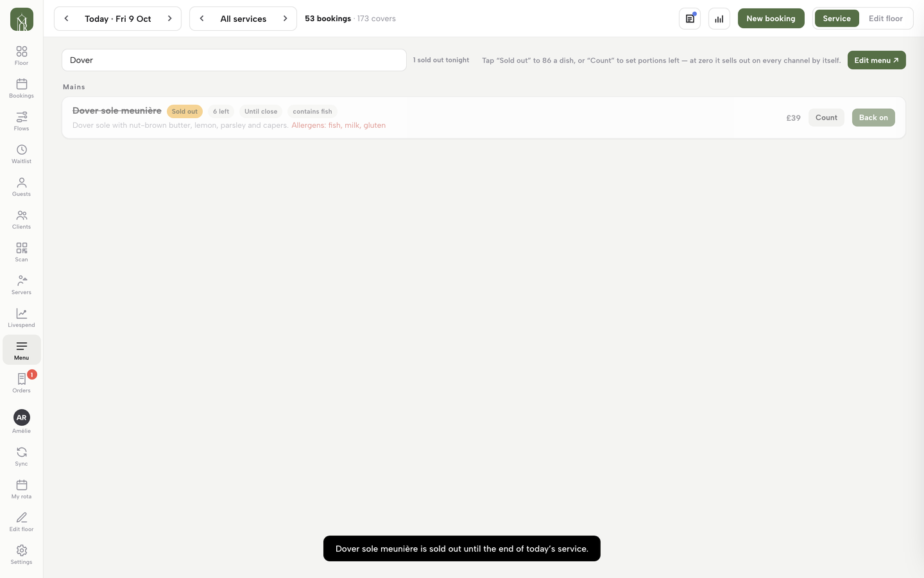The height and width of the screenshot is (578, 924).
Task: Click the restaurant logo at top left
Action: [x=22, y=19]
